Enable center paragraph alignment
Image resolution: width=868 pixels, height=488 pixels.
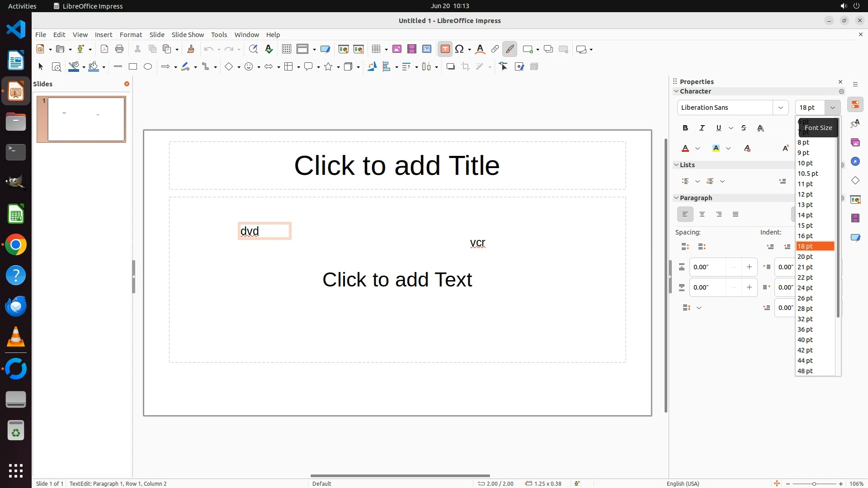pyautogui.click(x=702, y=215)
